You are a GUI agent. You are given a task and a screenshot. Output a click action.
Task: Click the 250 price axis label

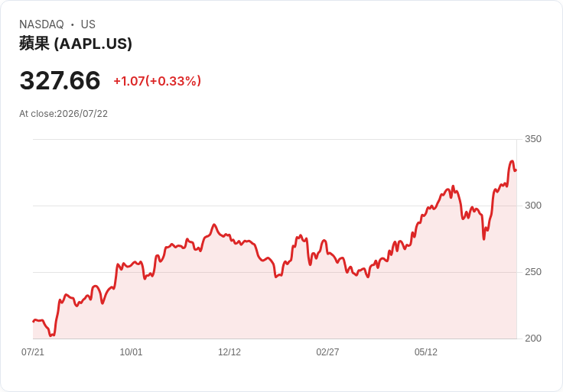tap(533, 272)
